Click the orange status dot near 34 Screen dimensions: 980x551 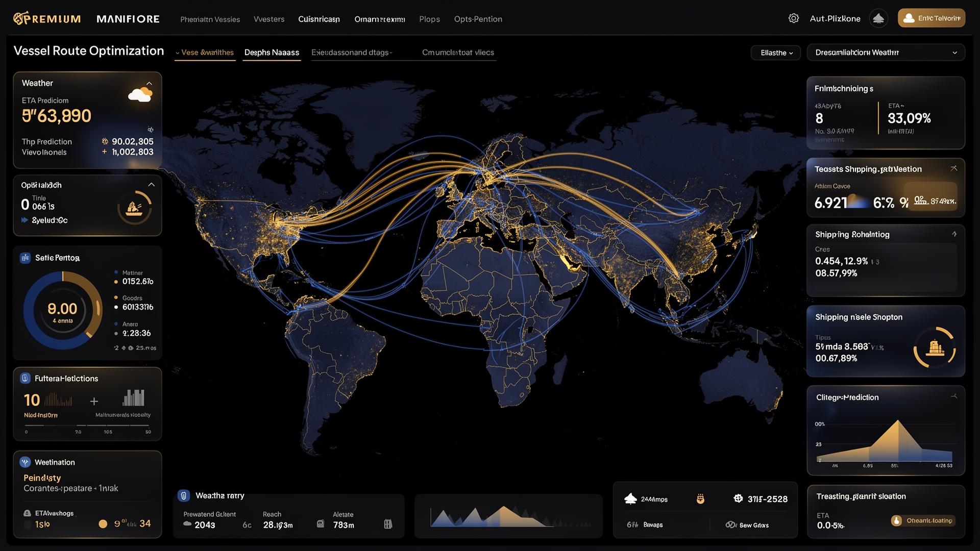103,523
